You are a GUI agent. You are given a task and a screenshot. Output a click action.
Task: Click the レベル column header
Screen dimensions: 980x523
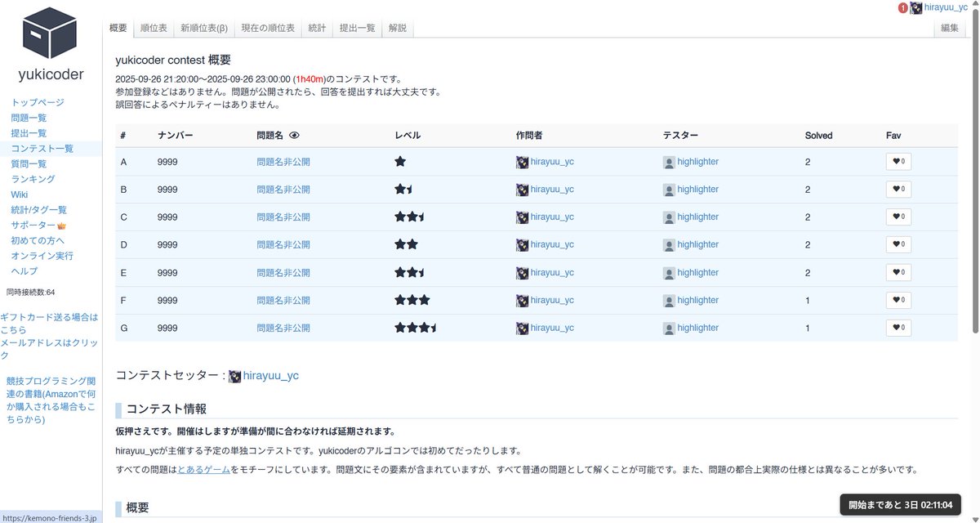click(408, 136)
